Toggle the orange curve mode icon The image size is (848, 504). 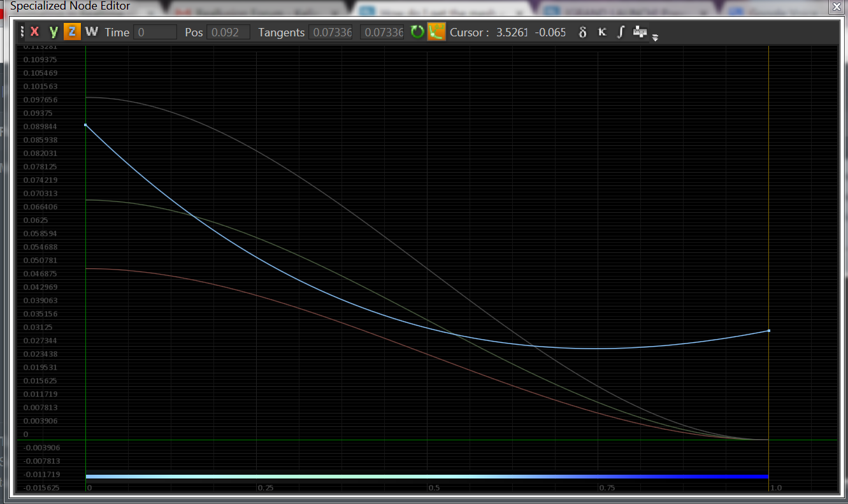click(436, 32)
